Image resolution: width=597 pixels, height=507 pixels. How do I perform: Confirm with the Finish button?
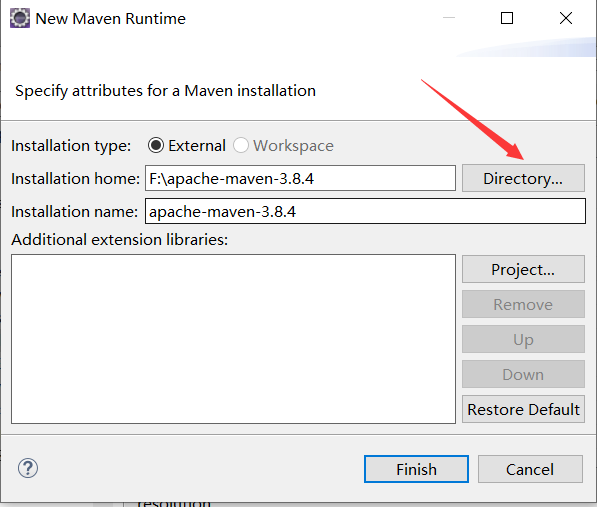pos(416,469)
